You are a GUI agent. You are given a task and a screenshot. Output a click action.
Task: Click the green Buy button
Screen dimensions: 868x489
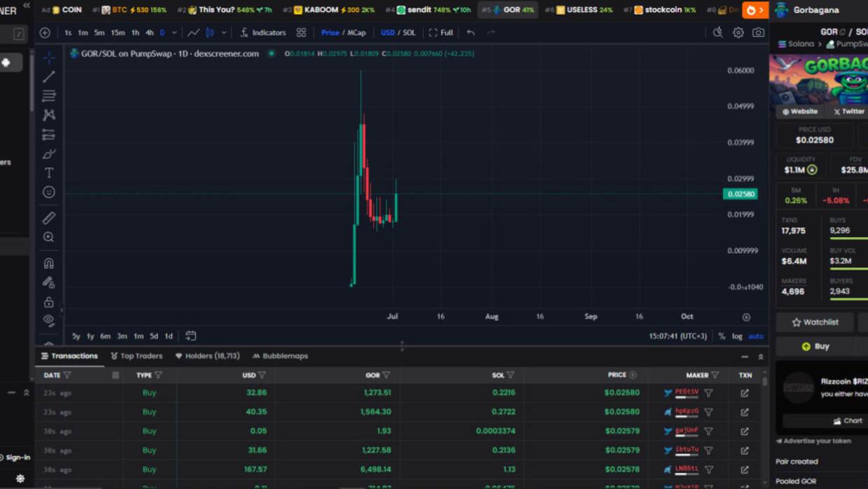[x=815, y=346]
